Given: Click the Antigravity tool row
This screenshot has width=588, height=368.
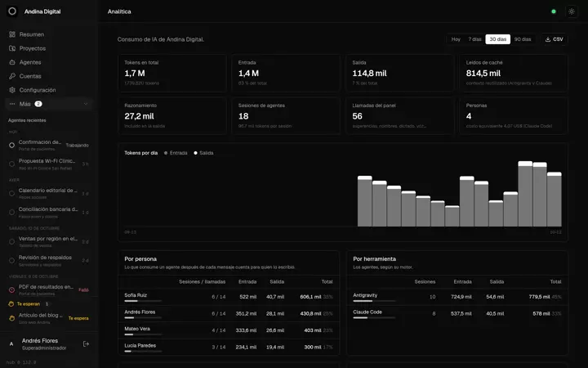Looking at the screenshot, I should click(x=457, y=297).
